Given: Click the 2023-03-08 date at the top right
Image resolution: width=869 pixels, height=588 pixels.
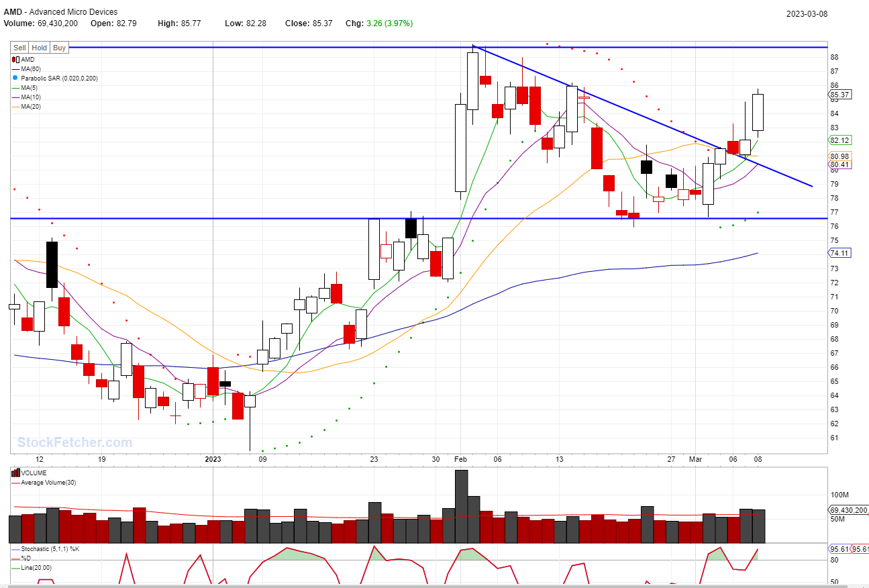Looking at the screenshot, I should click(x=807, y=14).
